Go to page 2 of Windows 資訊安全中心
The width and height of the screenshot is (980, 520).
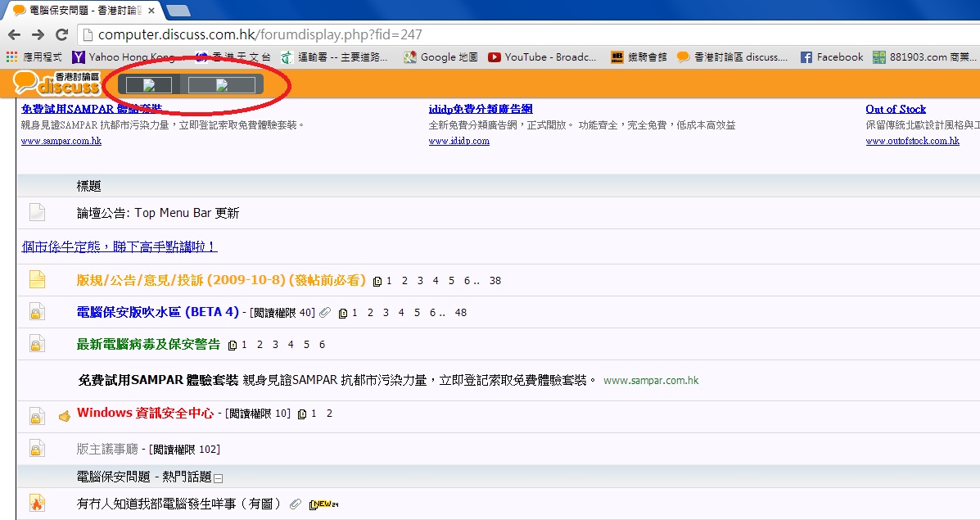coord(329,413)
